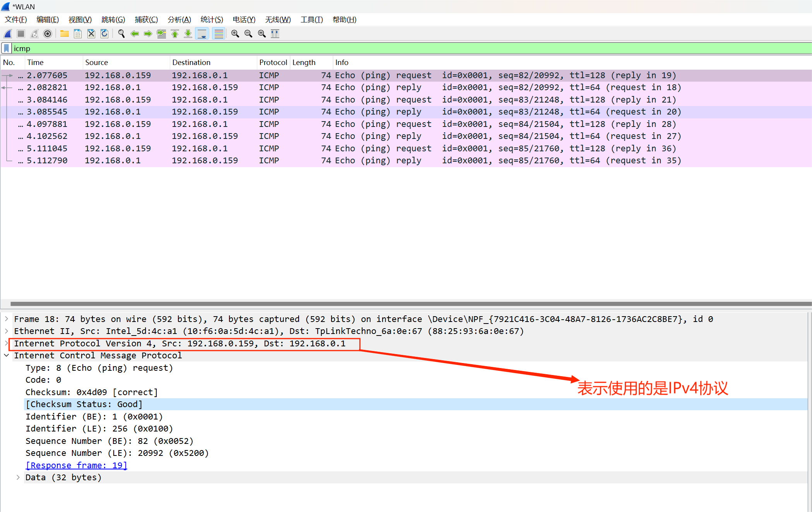This screenshot has height=512, width=812.
Task: Select the request packet at time 5.111045
Action: tap(406, 149)
